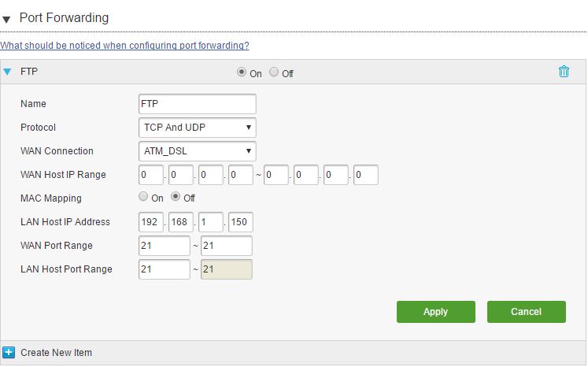Image resolution: width=588 pixels, height=367 pixels.
Task: Click the LAN Host Port Range start field
Action: point(165,269)
